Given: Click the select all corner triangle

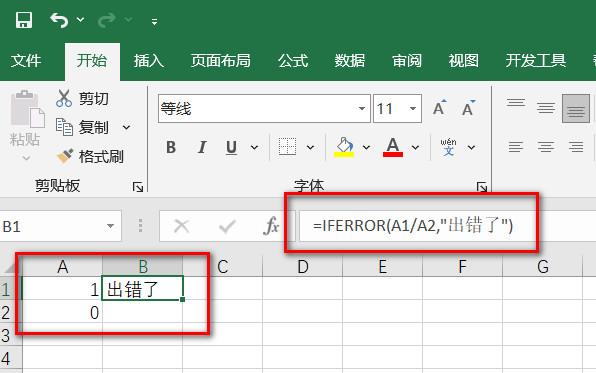Looking at the screenshot, I should coord(11,267).
